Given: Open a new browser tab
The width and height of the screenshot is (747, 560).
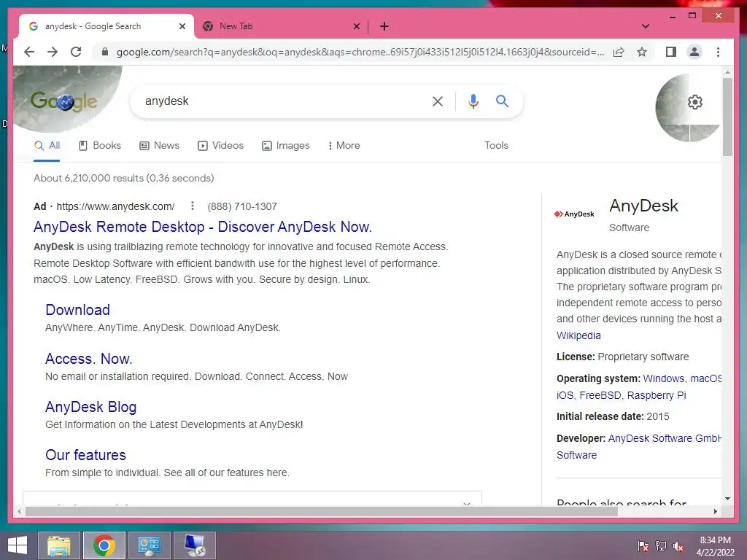Looking at the screenshot, I should (384, 26).
